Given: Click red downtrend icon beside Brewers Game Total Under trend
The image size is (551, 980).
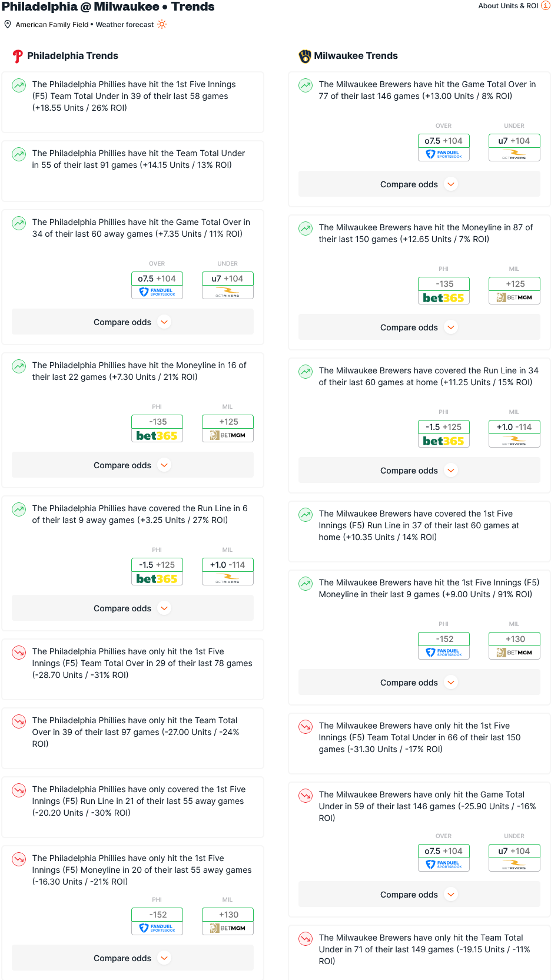Looking at the screenshot, I should pyautogui.click(x=306, y=795).
